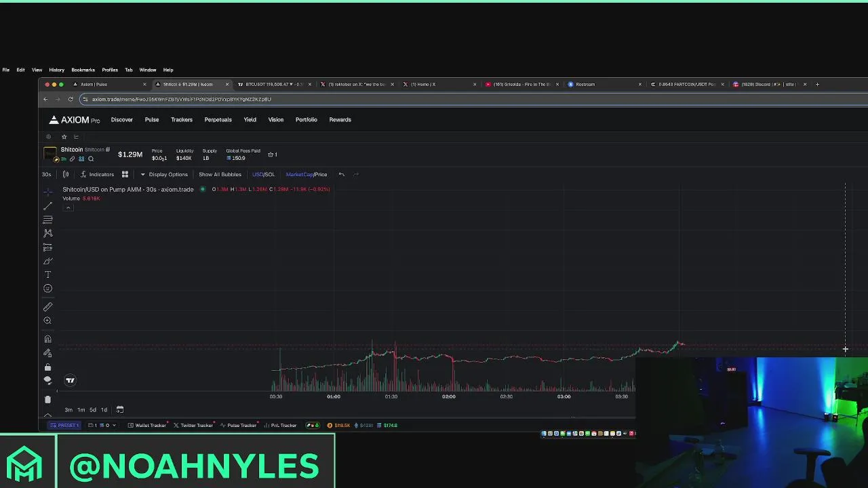Select the 5d date range
The image size is (868, 488).
tap(93, 409)
